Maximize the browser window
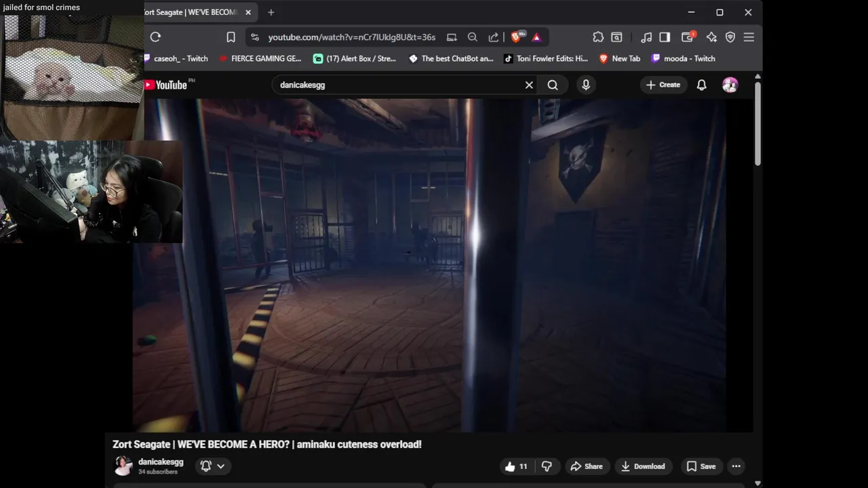The height and width of the screenshot is (488, 868). click(719, 12)
